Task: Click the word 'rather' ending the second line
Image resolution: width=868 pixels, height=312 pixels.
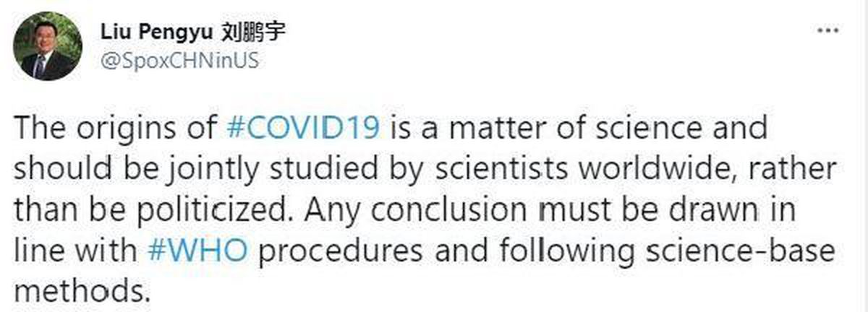Action: click(x=796, y=170)
